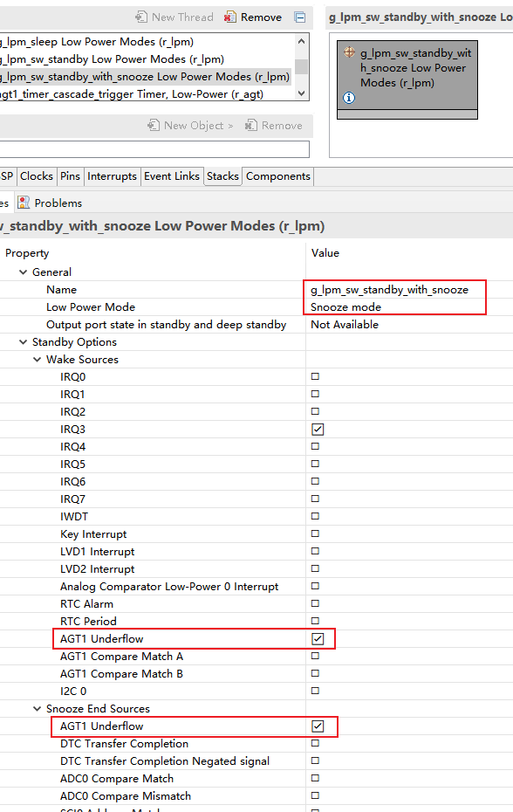Image resolution: width=513 pixels, height=812 pixels.
Task: Enable IRQ7 wake source checkbox
Action: (x=315, y=499)
